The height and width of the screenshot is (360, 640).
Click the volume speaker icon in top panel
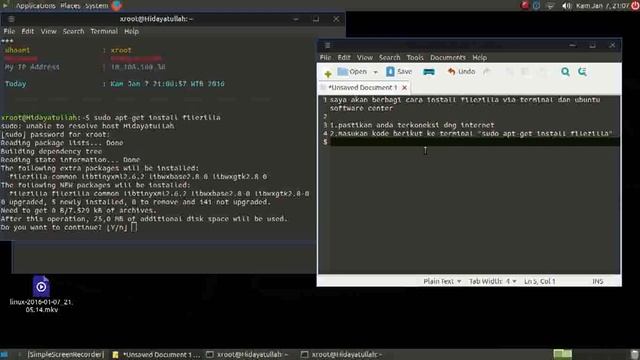[x=566, y=6]
